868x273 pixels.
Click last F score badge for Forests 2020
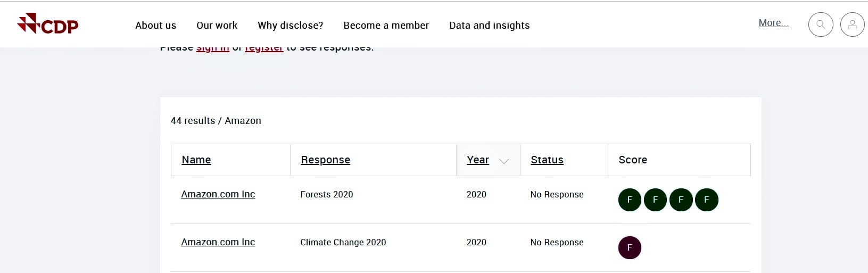(707, 200)
